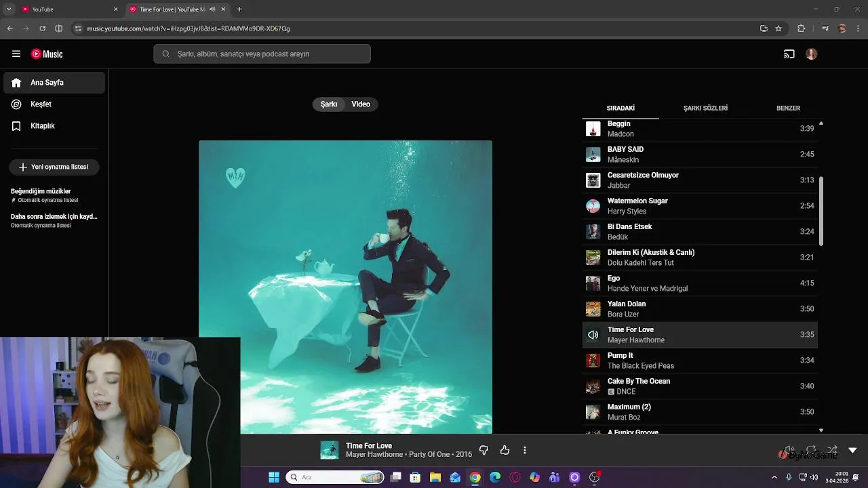Open Chrome media controls icon

(x=825, y=28)
